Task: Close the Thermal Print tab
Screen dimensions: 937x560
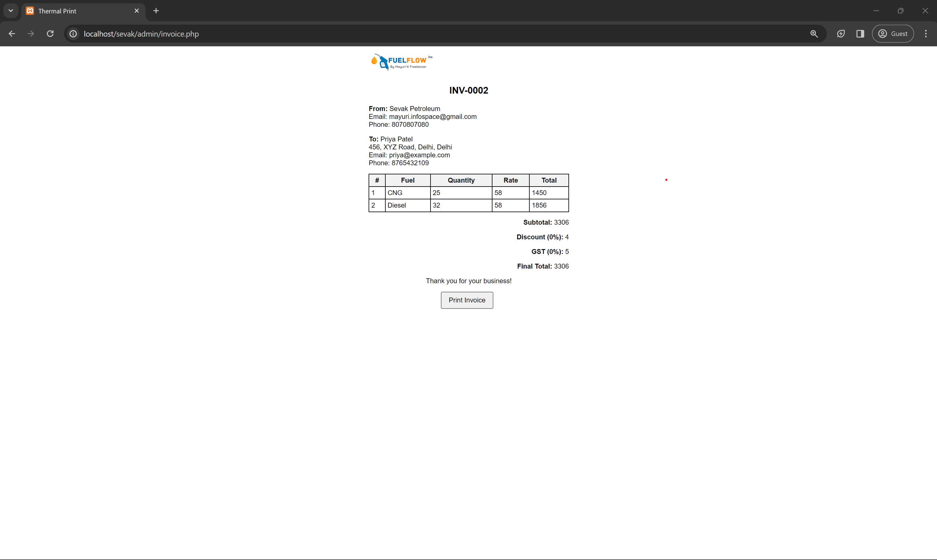Action: point(137,11)
